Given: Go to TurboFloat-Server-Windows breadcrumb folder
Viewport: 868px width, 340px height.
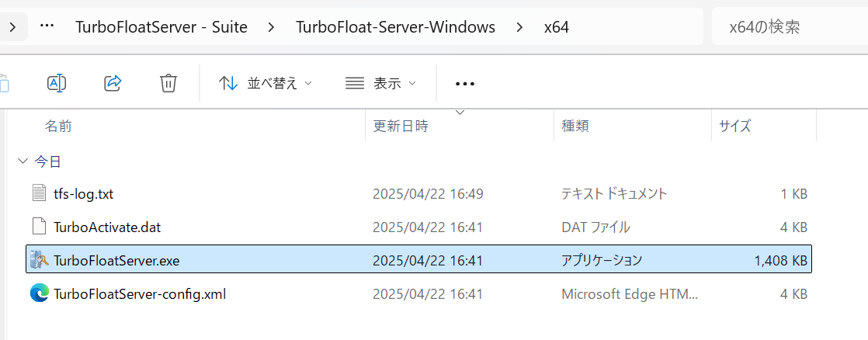Looking at the screenshot, I should click(396, 26).
